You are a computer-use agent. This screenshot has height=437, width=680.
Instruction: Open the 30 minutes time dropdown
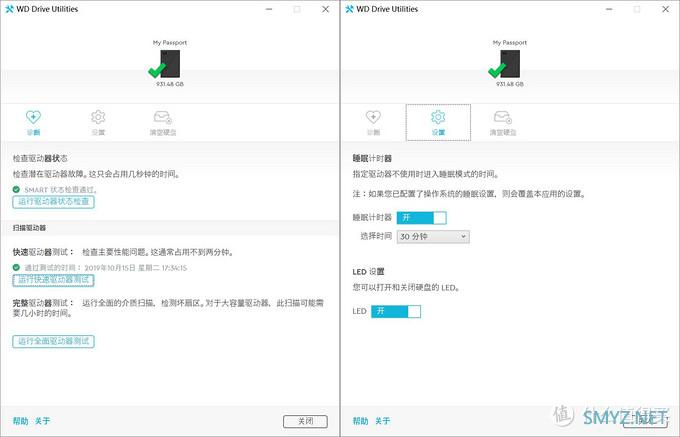coord(433,237)
